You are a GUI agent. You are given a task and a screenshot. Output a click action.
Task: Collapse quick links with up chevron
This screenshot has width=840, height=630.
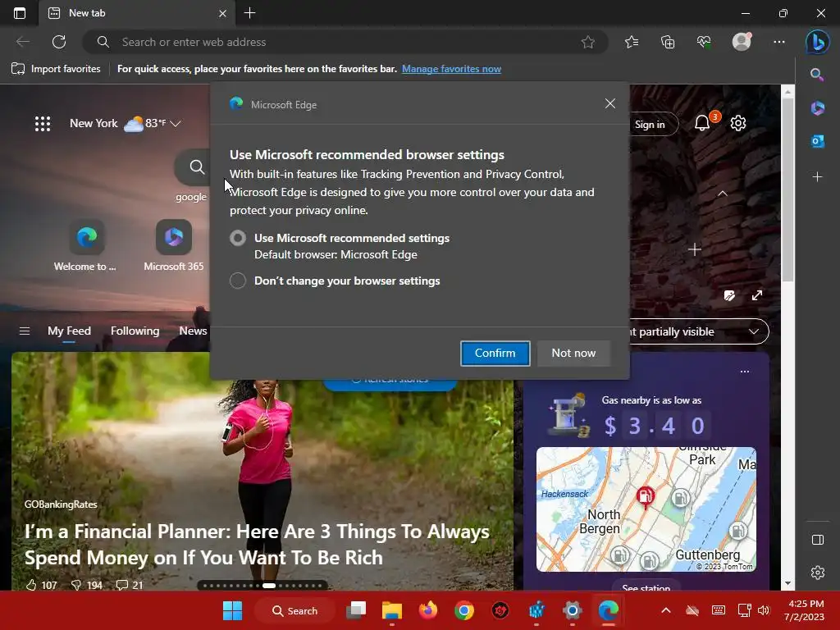[722, 194]
